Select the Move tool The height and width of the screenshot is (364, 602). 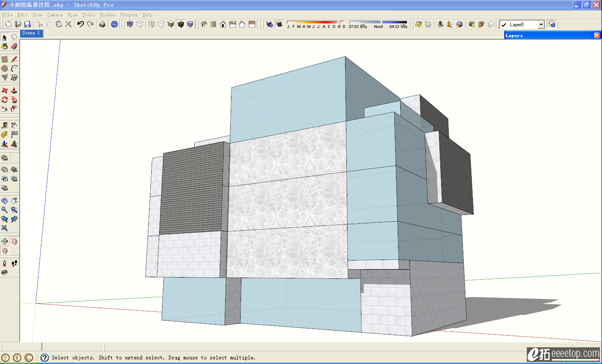tap(5, 91)
